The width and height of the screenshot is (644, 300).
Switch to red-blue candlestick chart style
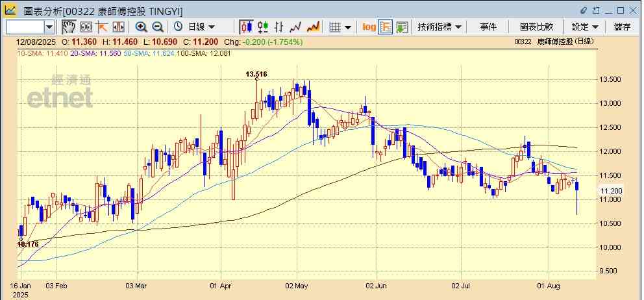point(247,27)
